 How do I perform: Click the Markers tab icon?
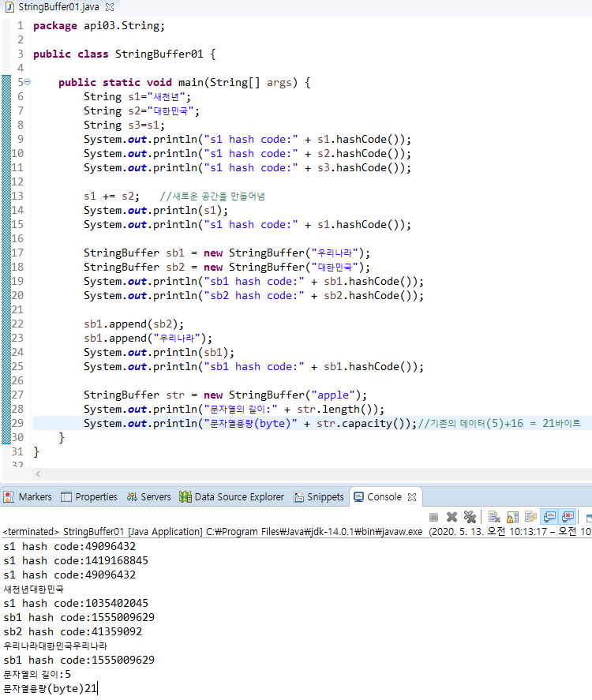point(9,497)
